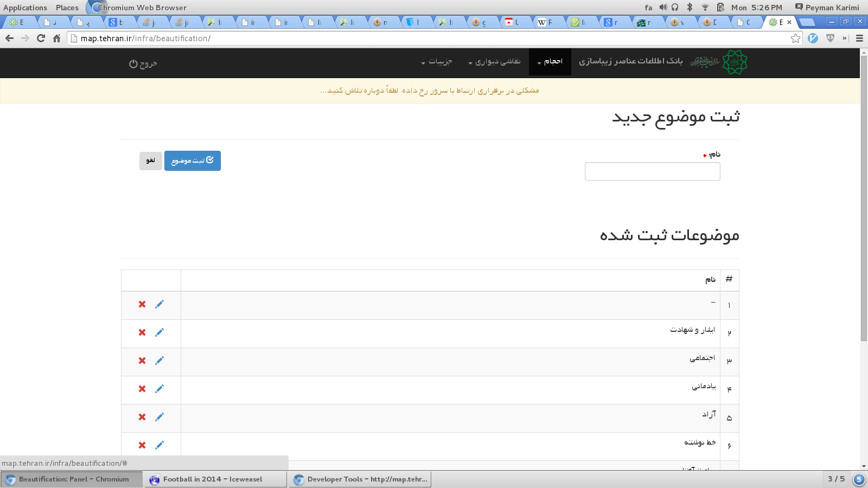Click the 3/5 workspace switcher
The width and height of the screenshot is (868, 488).
(x=836, y=479)
